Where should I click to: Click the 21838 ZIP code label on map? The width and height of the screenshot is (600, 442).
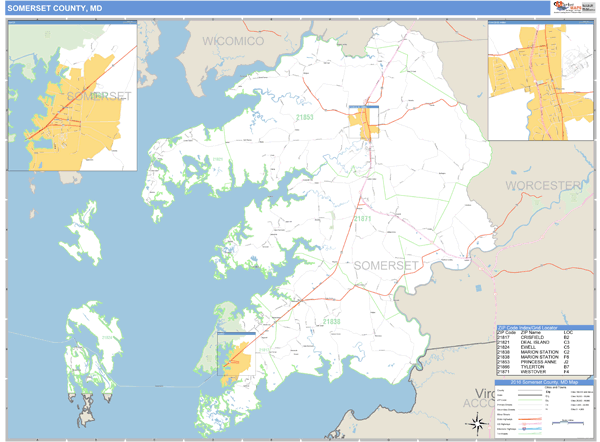point(331,321)
